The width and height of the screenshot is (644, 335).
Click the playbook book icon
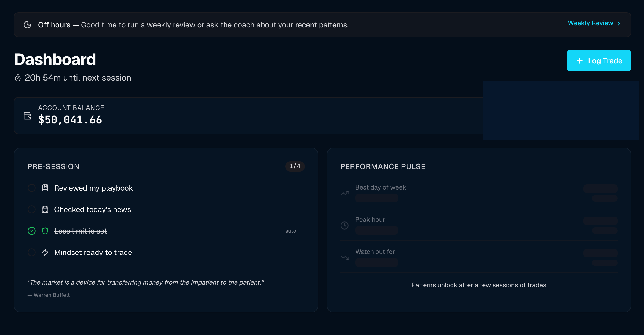pyautogui.click(x=45, y=188)
